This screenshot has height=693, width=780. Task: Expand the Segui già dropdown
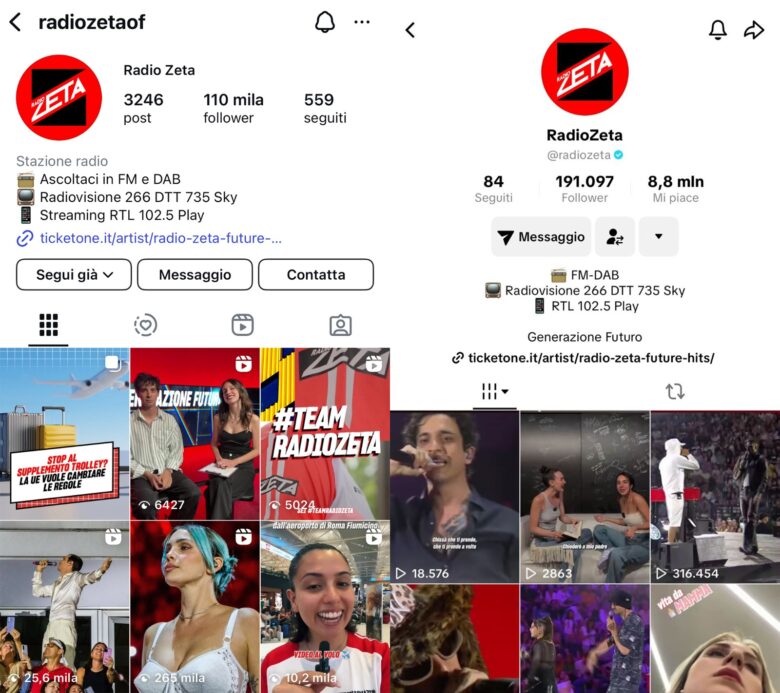74,275
